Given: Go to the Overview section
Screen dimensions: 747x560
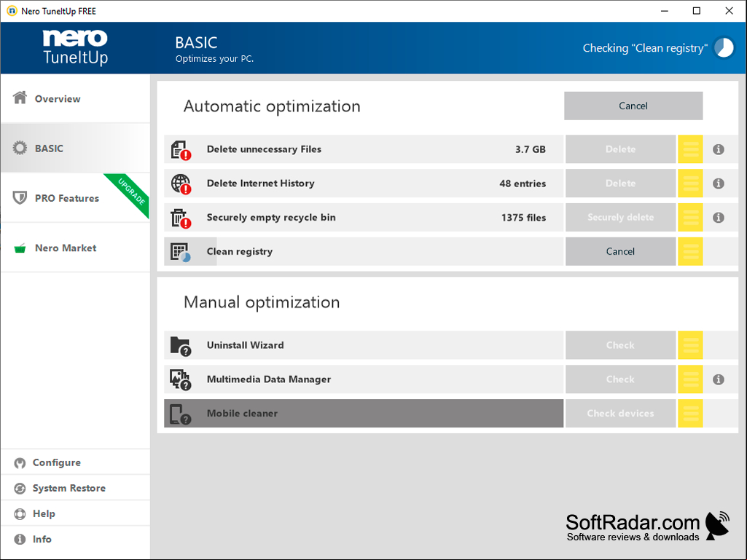Looking at the screenshot, I should pos(75,98).
